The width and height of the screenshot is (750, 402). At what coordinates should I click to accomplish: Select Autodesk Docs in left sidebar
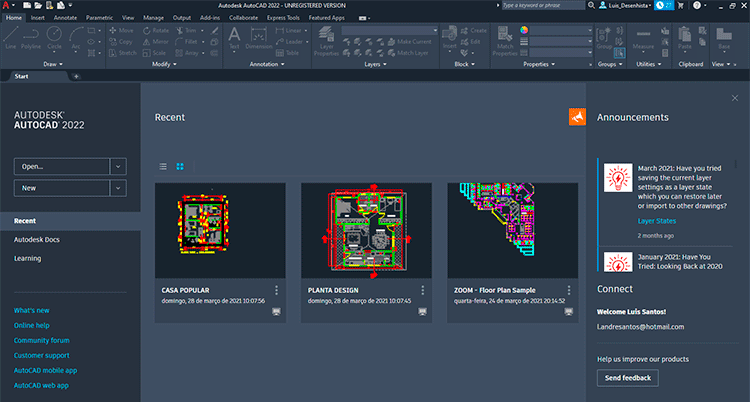pyautogui.click(x=37, y=239)
